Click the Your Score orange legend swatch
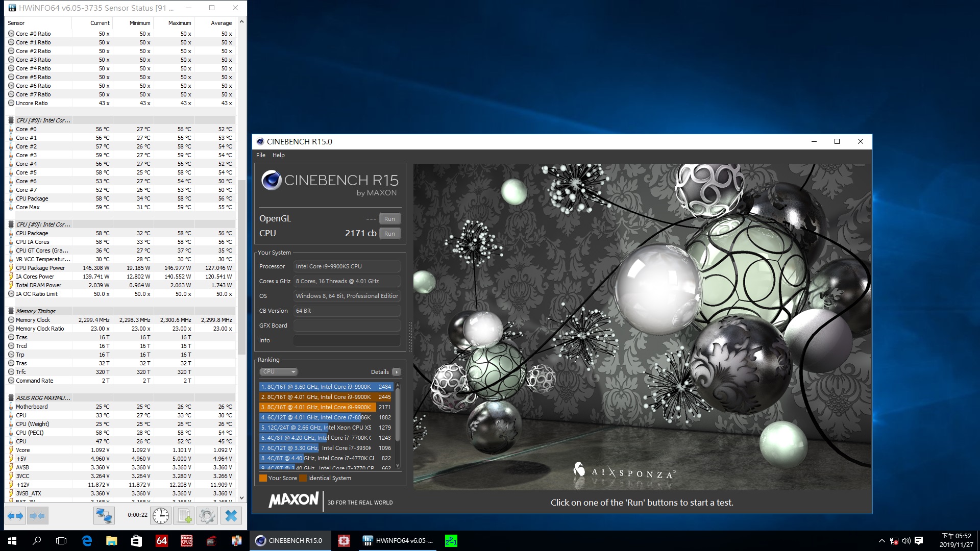 (263, 478)
